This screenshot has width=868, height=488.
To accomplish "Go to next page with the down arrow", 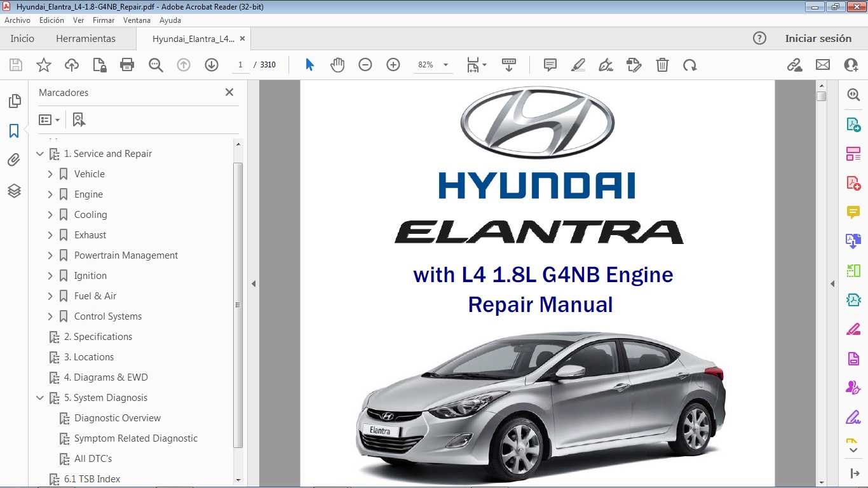I will [212, 65].
